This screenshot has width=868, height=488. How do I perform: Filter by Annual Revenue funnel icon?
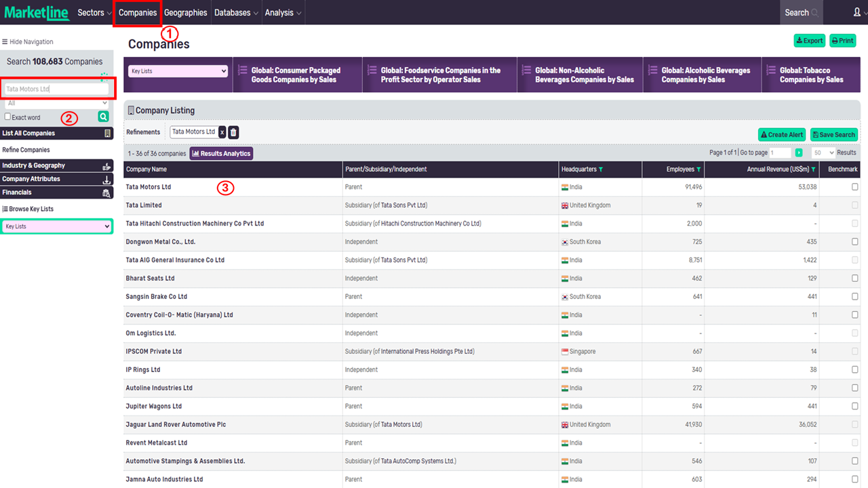click(813, 169)
